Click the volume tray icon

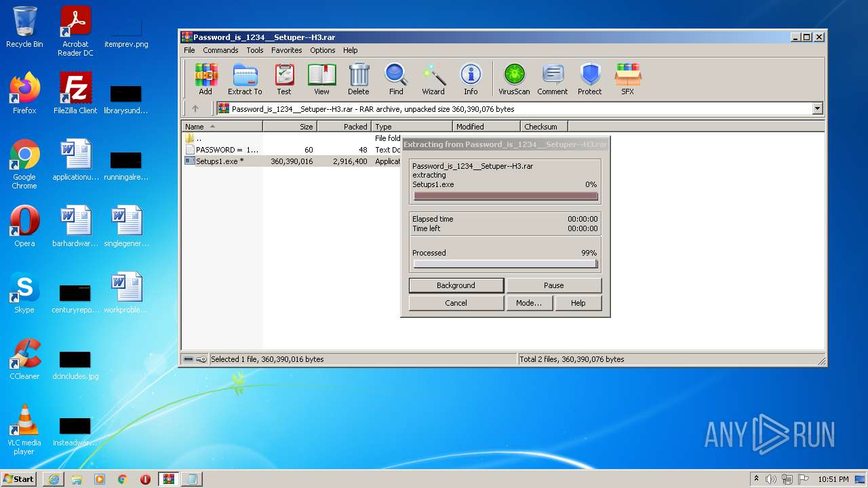coord(771,479)
